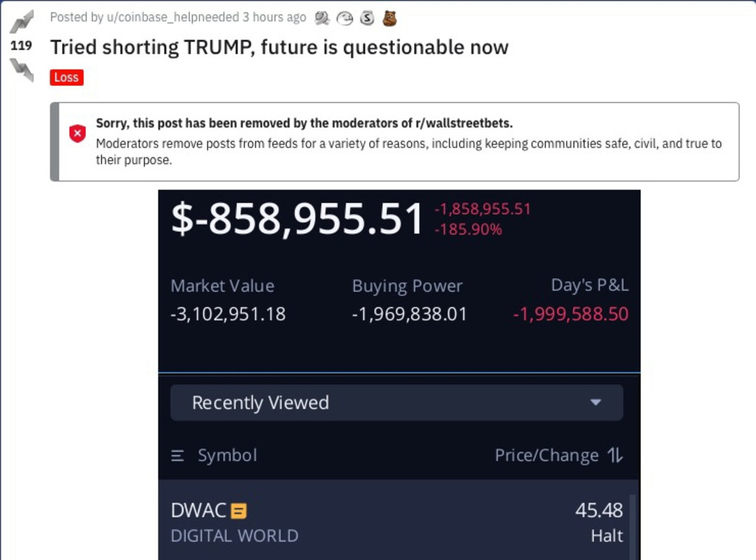This screenshot has width=756, height=560.
Task: Click the second award icon in the post header
Action: pos(344,18)
